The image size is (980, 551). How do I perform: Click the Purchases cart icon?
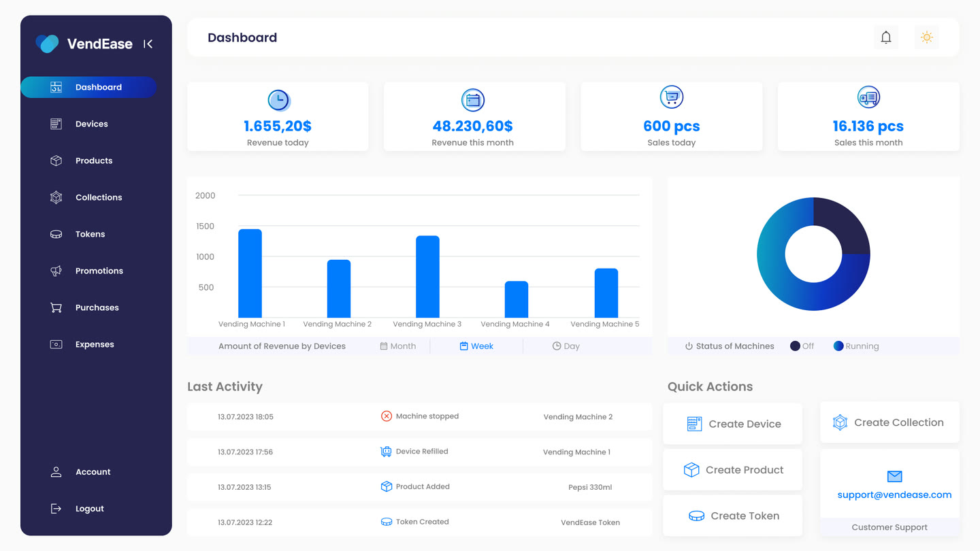(56, 307)
